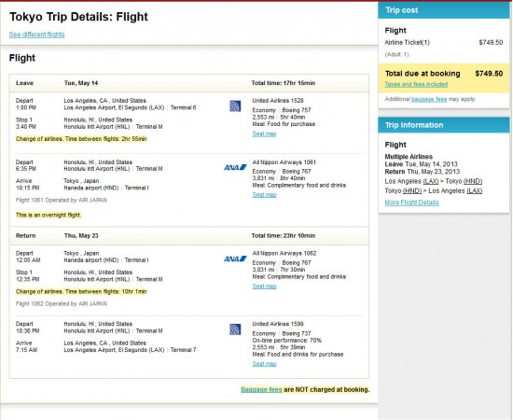Click HND code in Los Angeles > Tokyo

[x=473, y=181]
